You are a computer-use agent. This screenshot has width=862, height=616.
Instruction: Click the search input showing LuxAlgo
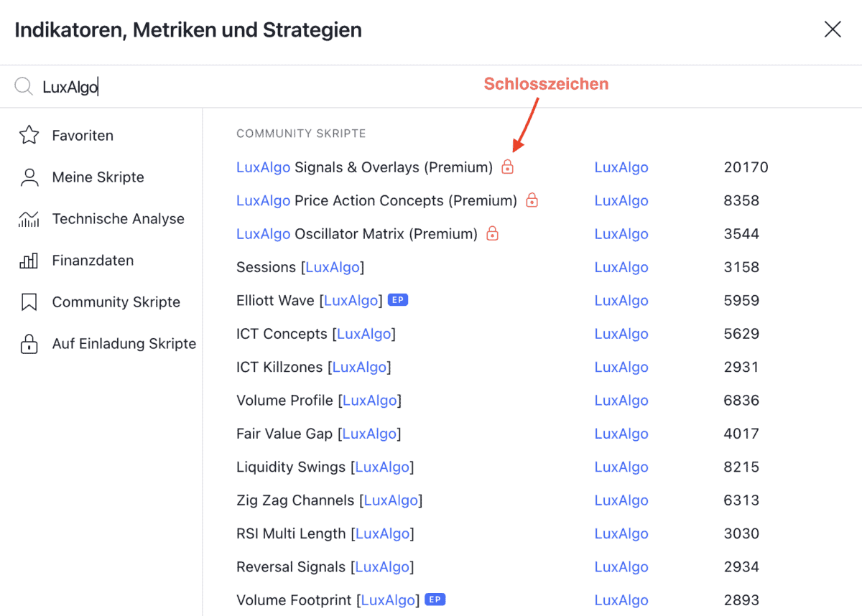click(70, 85)
